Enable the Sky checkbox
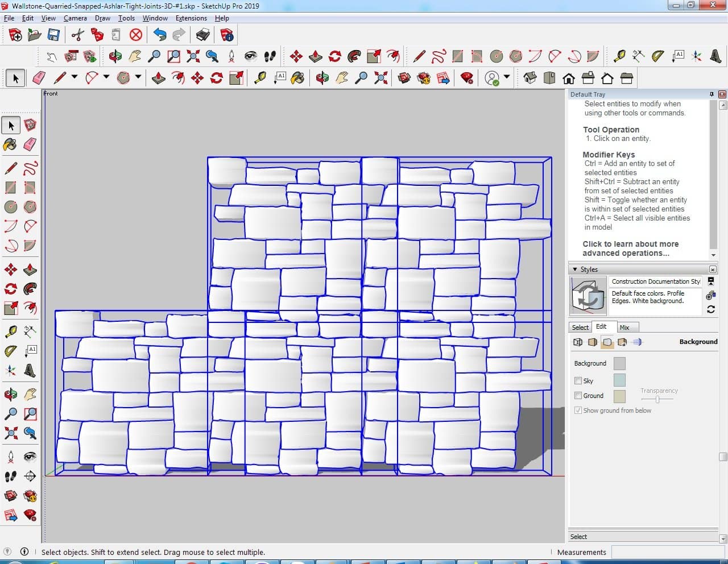728x564 pixels. tap(578, 381)
